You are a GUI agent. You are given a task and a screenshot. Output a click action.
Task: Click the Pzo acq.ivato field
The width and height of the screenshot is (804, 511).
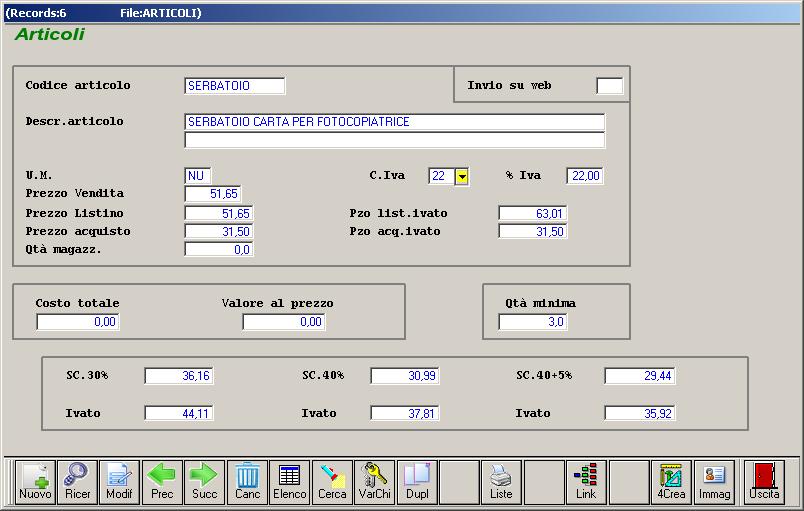533,232
